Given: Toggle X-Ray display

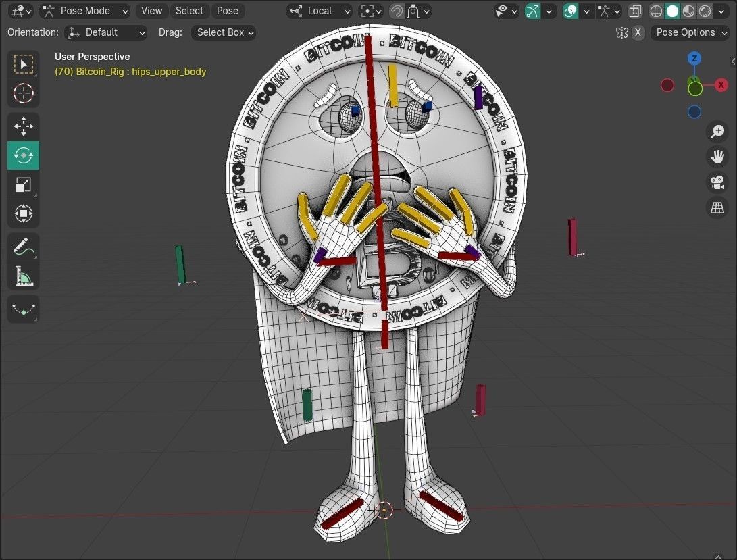Looking at the screenshot, I should pyautogui.click(x=635, y=11).
